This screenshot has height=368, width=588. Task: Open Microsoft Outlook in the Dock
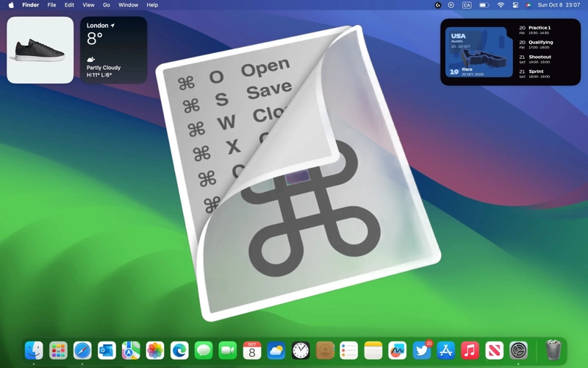[x=107, y=350]
